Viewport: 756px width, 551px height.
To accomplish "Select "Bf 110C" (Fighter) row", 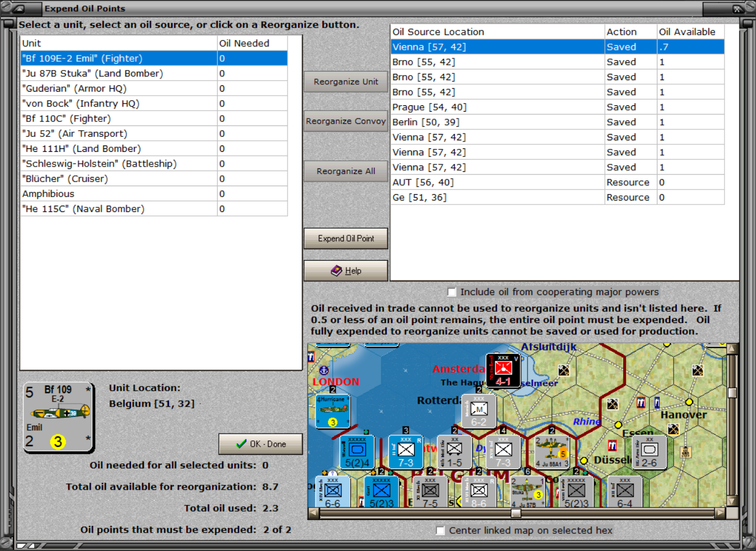I will (x=153, y=119).
